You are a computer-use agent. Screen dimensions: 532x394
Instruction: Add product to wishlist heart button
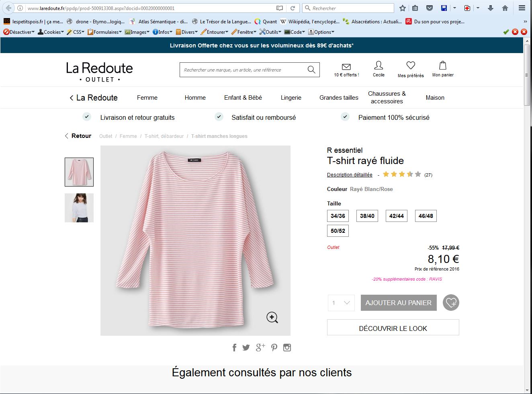[x=451, y=303]
